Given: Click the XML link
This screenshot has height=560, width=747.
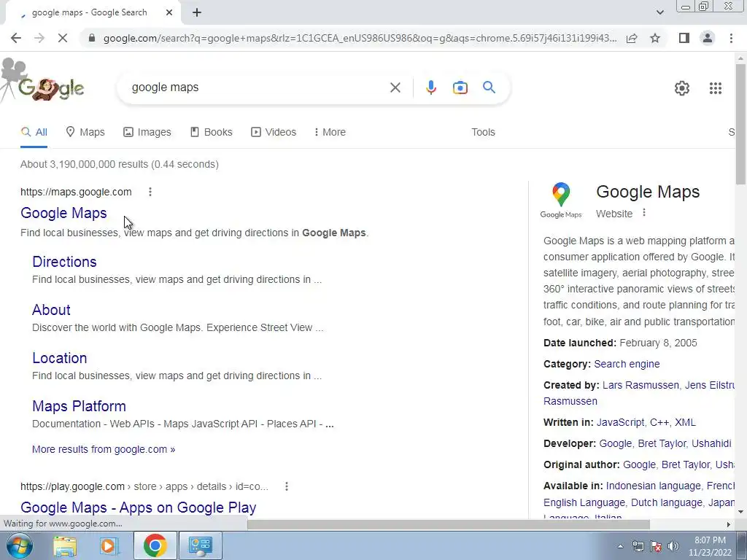Looking at the screenshot, I should [685, 422].
